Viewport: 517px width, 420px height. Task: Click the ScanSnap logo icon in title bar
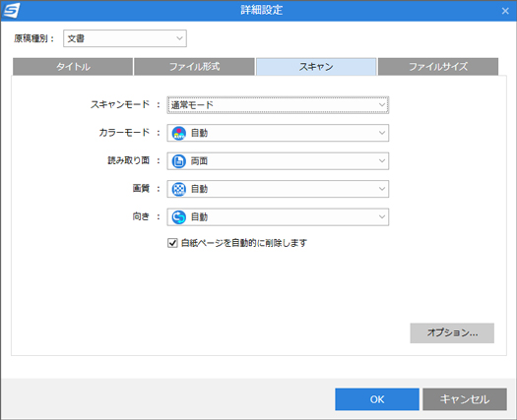click(12, 10)
